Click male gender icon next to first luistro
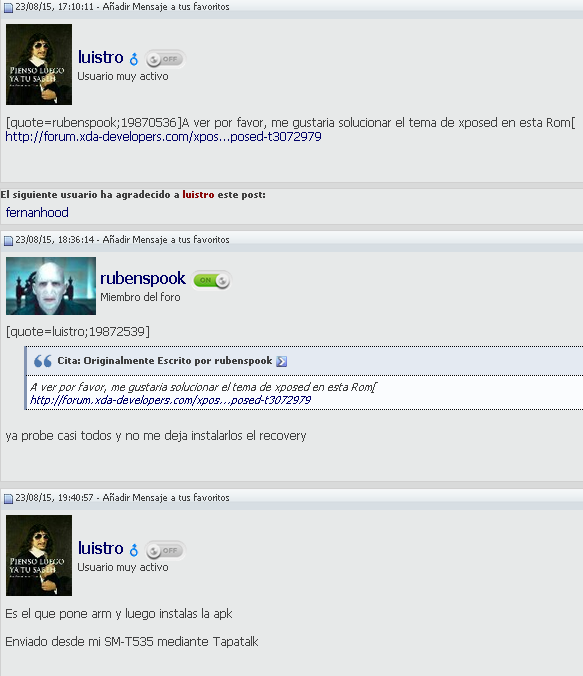 point(134,59)
